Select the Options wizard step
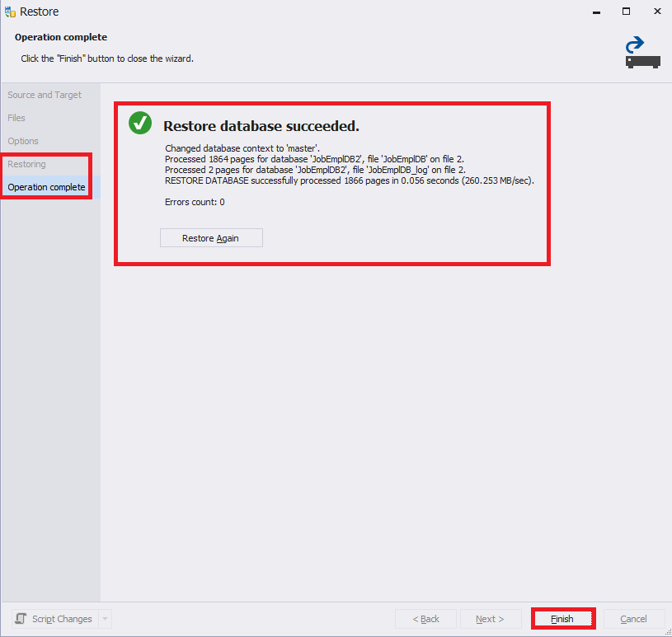Screen dimensions: 672x637 point(23,141)
